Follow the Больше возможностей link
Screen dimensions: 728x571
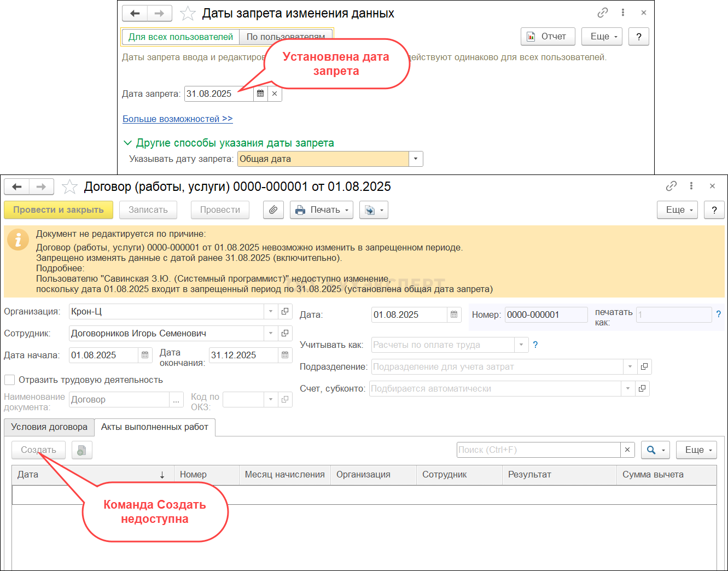tap(178, 119)
